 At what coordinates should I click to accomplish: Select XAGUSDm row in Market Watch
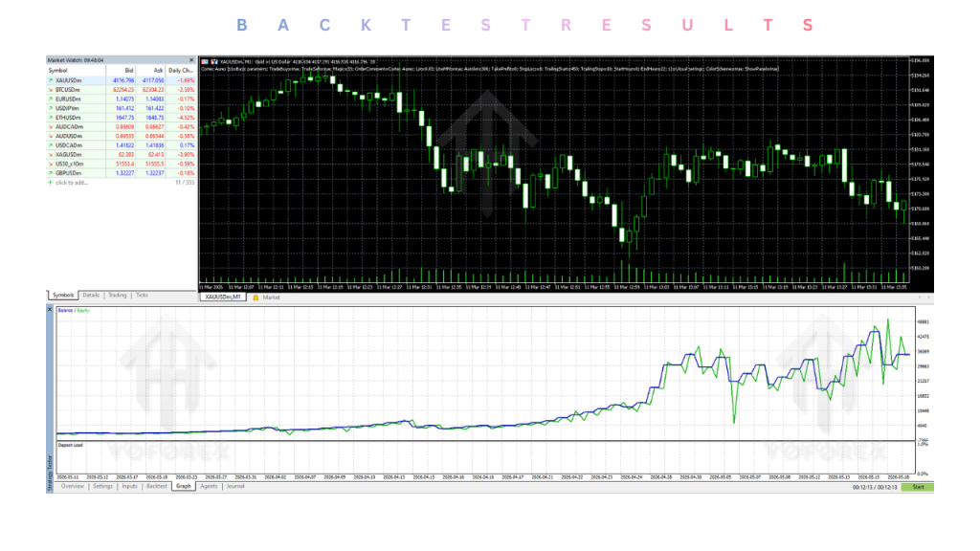tap(121, 155)
